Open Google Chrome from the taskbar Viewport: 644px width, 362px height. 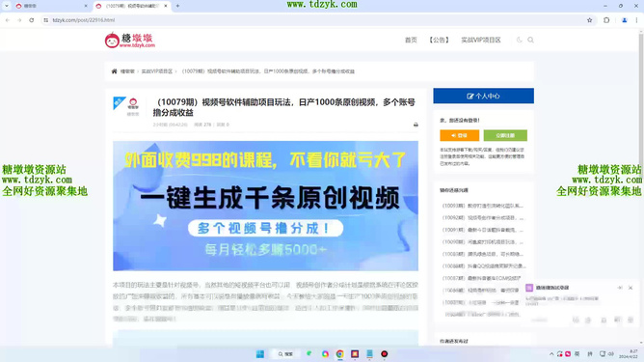[339, 353]
